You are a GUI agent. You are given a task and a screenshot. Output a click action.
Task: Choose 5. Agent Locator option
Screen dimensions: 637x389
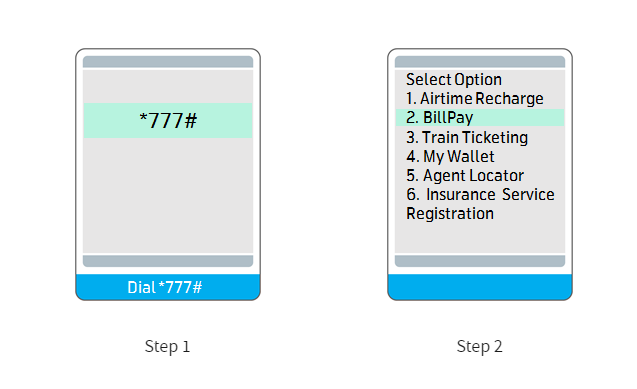(465, 176)
